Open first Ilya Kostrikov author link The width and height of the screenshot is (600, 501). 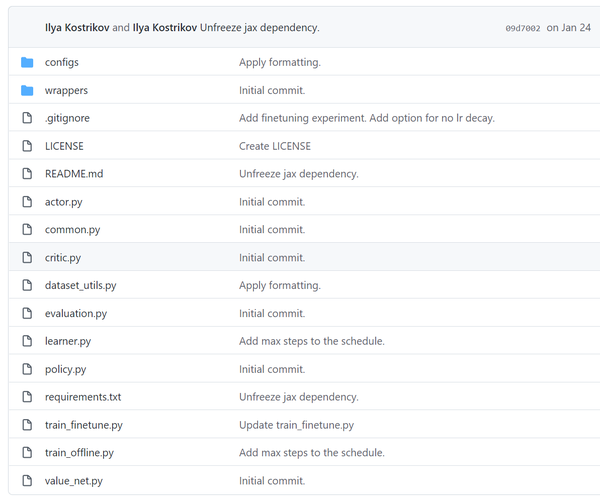pyautogui.click(x=77, y=27)
